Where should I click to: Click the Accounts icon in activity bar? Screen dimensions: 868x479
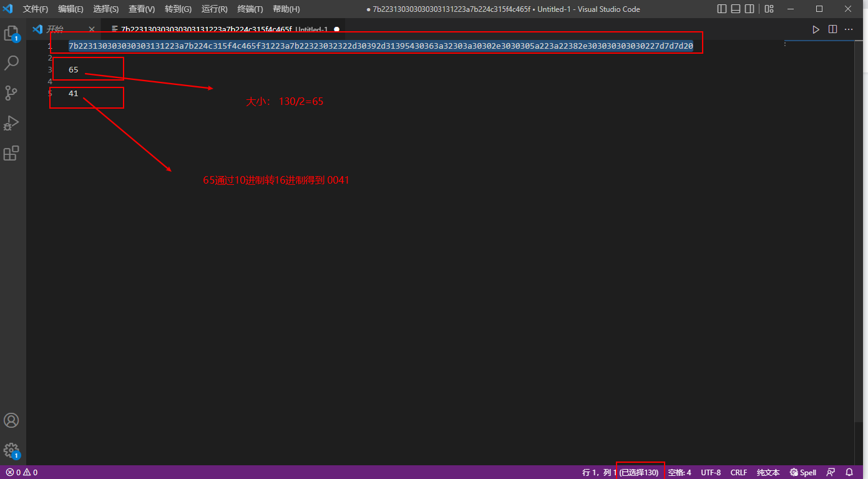click(x=11, y=420)
